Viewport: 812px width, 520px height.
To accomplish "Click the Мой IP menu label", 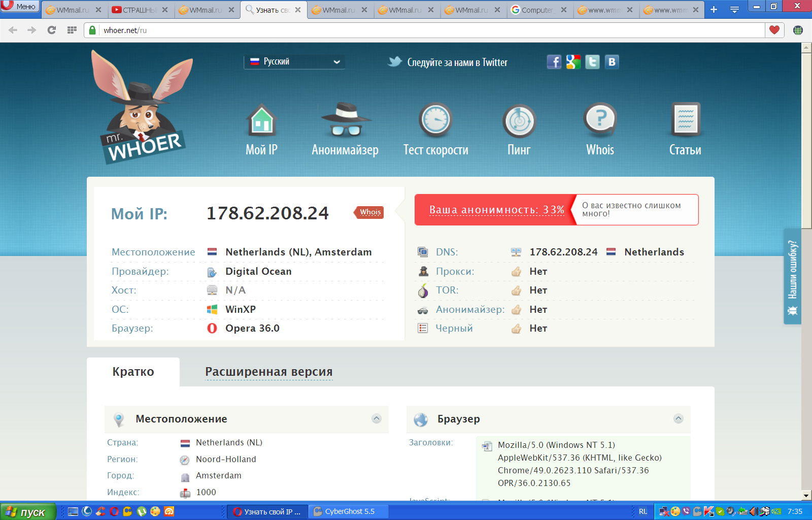I will pyautogui.click(x=261, y=150).
